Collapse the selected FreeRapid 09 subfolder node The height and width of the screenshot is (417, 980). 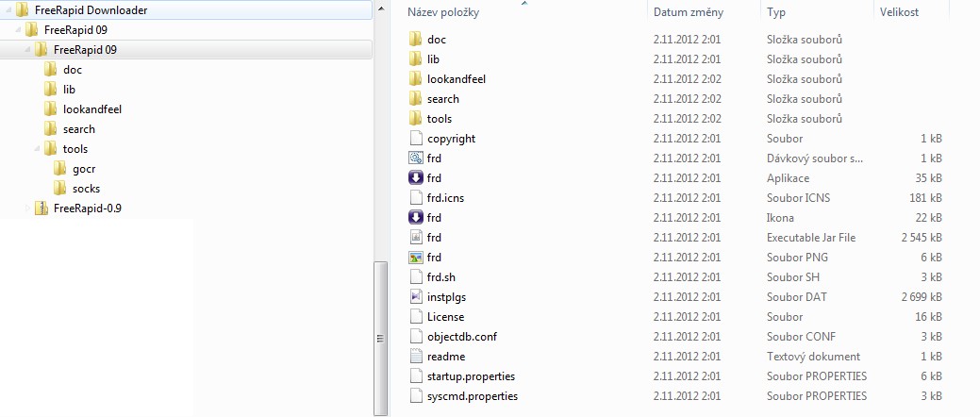click(x=27, y=50)
